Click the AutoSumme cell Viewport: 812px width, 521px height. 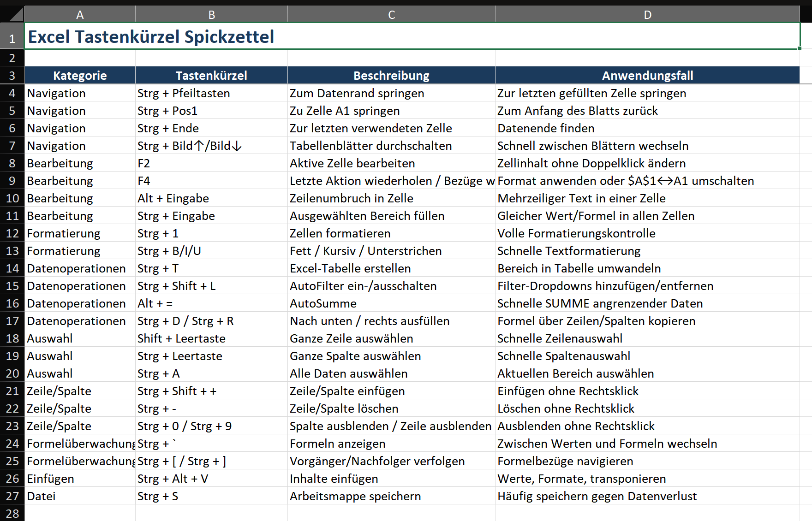point(391,303)
